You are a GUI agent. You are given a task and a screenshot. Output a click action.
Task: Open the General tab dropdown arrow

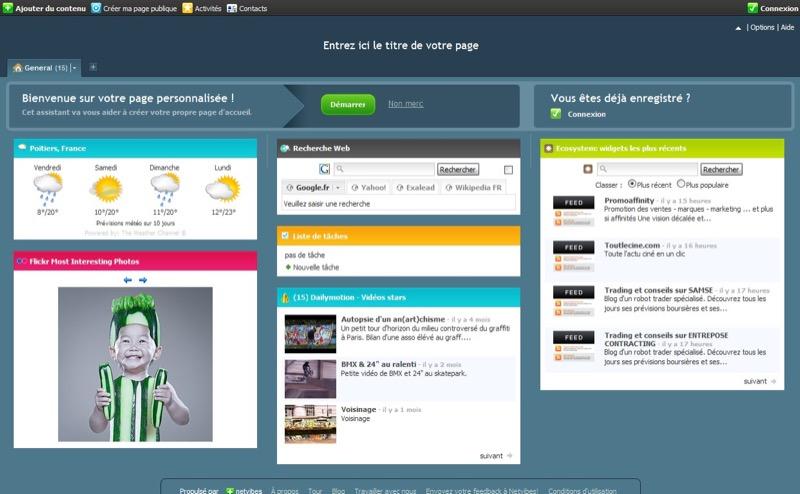click(74, 68)
